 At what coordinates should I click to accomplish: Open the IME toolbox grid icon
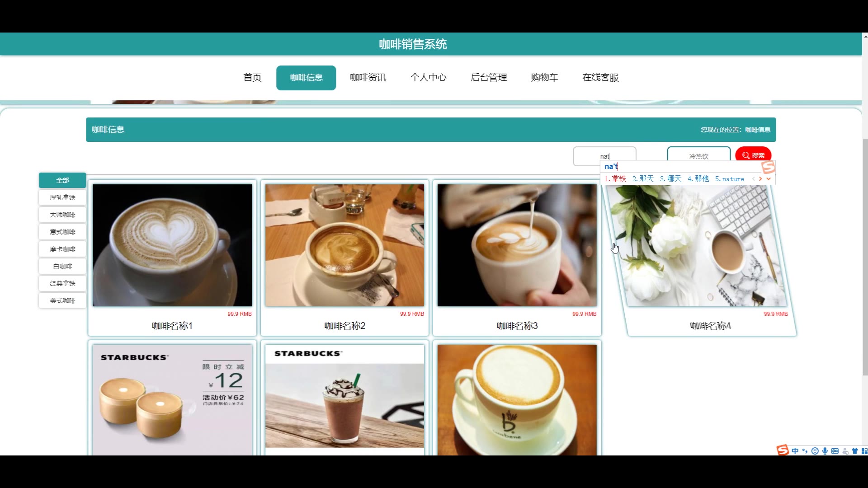pos(864,451)
